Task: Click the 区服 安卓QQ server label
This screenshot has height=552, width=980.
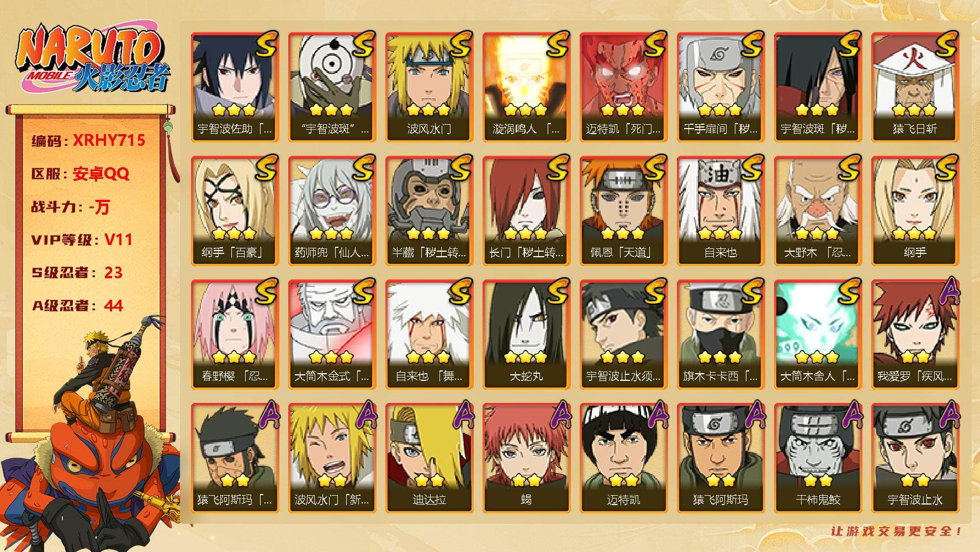Action: tap(80, 173)
